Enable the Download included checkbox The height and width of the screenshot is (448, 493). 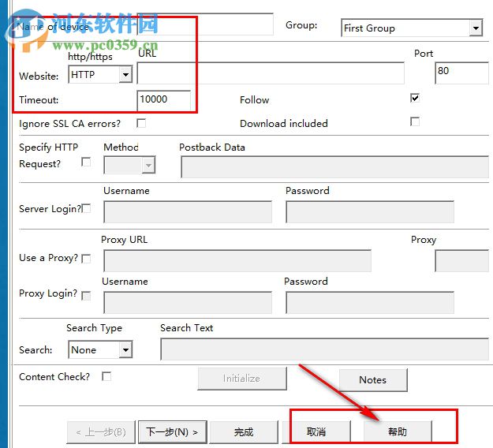click(415, 121)
